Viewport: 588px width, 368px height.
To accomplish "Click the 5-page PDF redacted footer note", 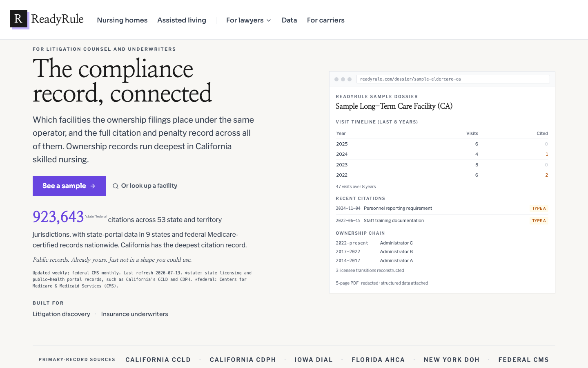I will pos(382,283).
